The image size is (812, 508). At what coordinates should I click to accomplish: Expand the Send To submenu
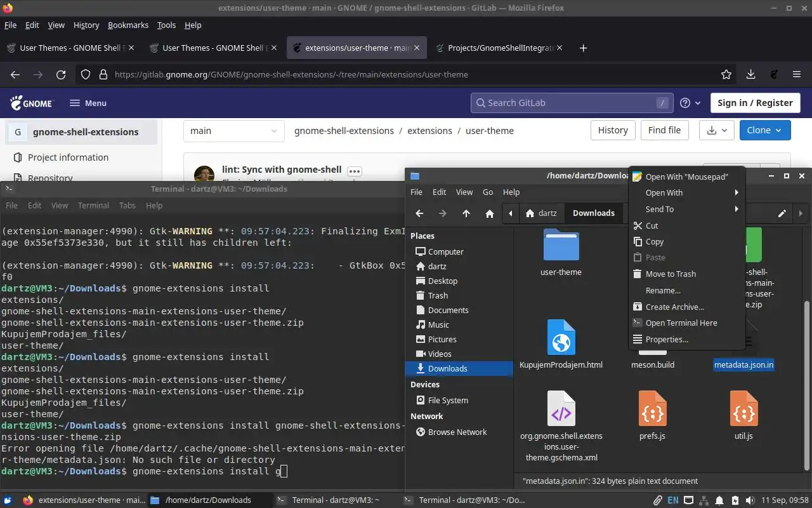pyautogui.click(x=686, y=209)
